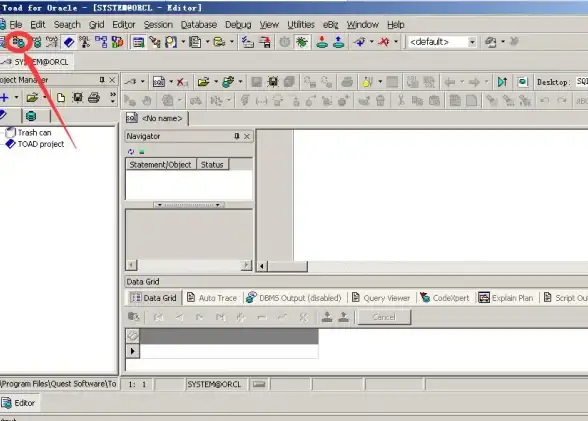Pin the Navigator panel using pushpin icon

tap(237, 136)
